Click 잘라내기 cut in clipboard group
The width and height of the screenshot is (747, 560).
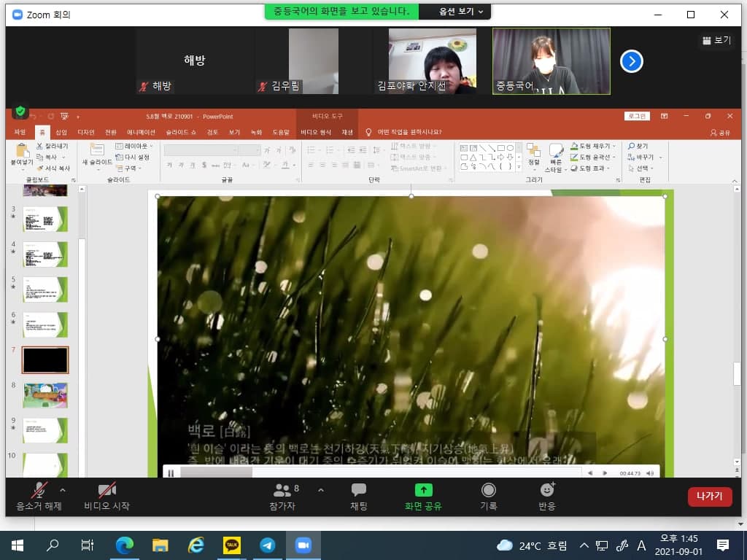[x=53, y=146]
